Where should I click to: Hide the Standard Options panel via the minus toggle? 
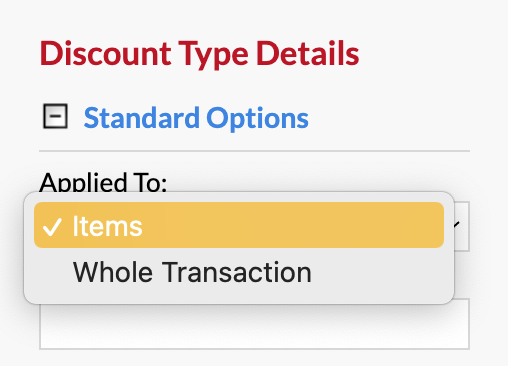(x=55, y=116)
